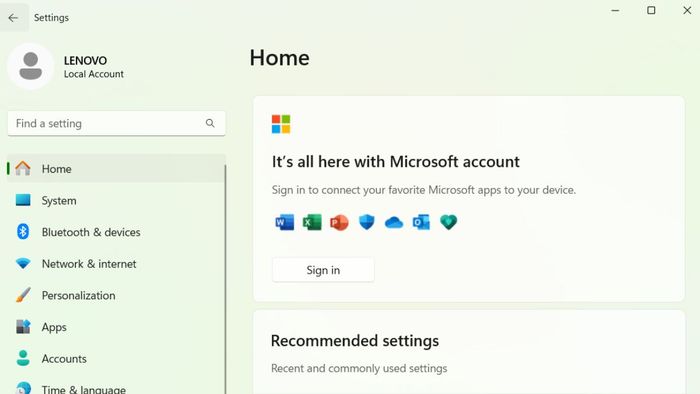Click the LENOVO local account profile

click(66, 66)
